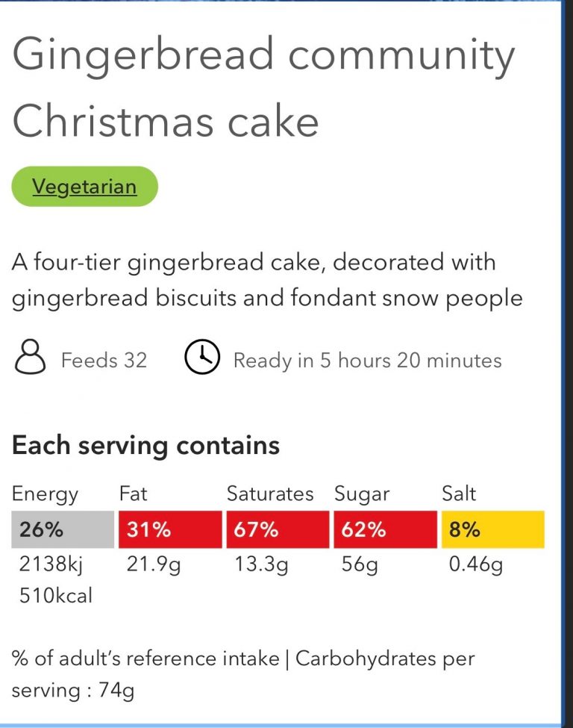Click the 510kcal value
This screenshot has width=573, height=728.
pyautogui.click(x=56, y=595)
